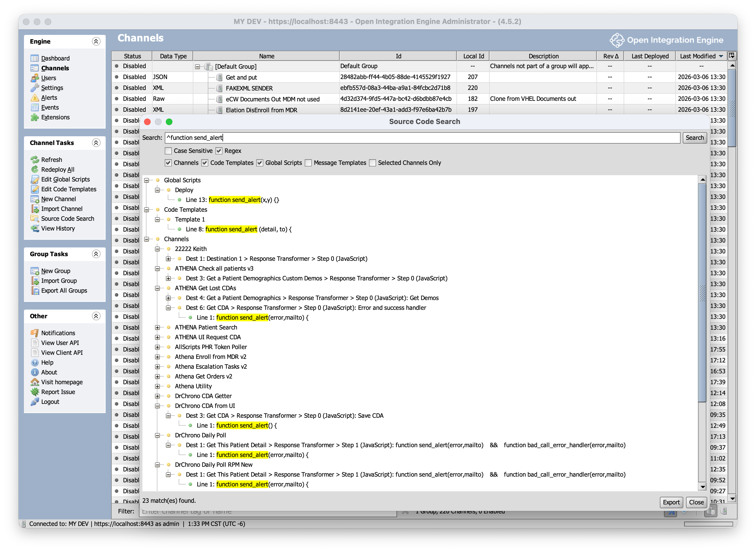The width and height of the screenshot is (756, 551).
Task: Disable the Regex checkbox
Action: tap(219, 151)
